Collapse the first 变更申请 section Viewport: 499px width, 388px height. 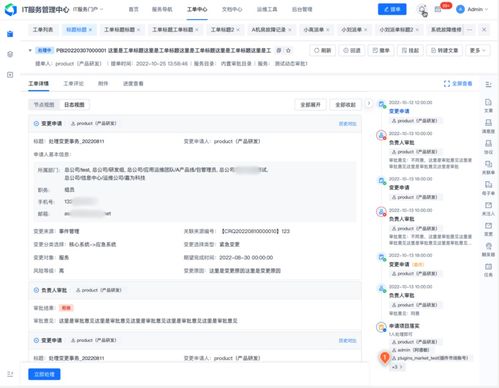point(36,123)
